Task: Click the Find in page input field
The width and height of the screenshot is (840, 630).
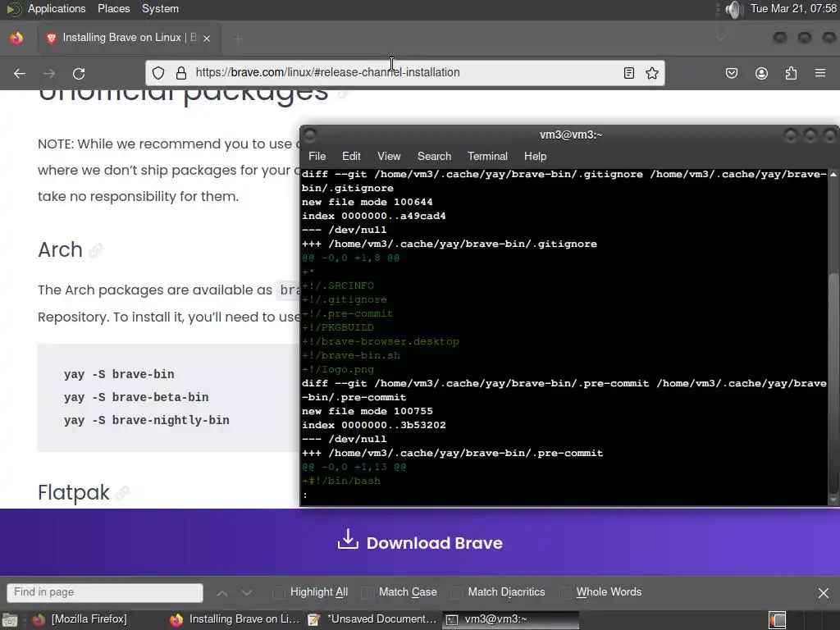Action: point(105,592)
